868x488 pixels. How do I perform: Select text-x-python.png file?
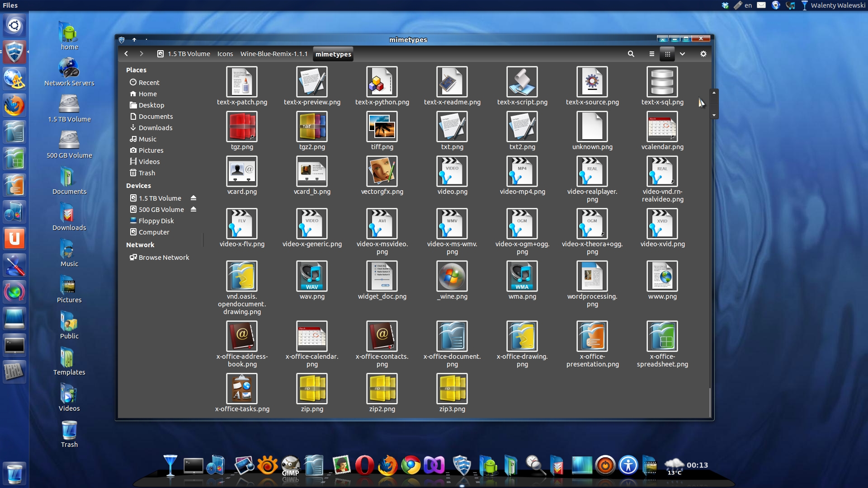[x=382, y=86]
